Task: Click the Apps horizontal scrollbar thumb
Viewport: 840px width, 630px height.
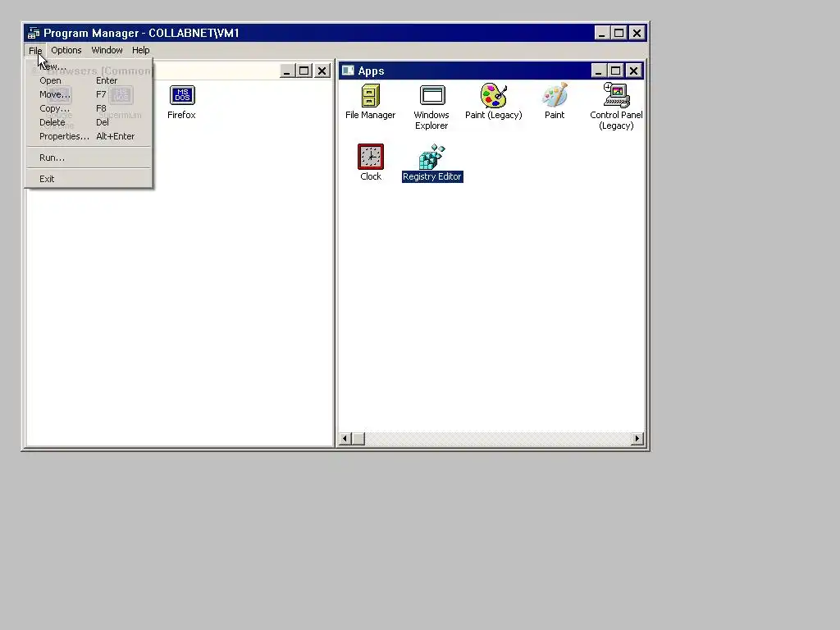Action: [x=358, y=439]
